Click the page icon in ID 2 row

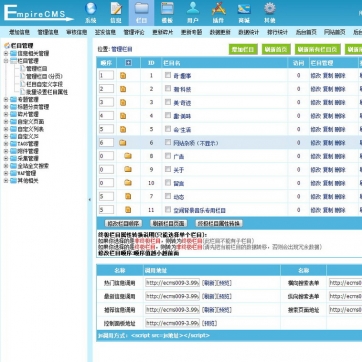(123, 89)
